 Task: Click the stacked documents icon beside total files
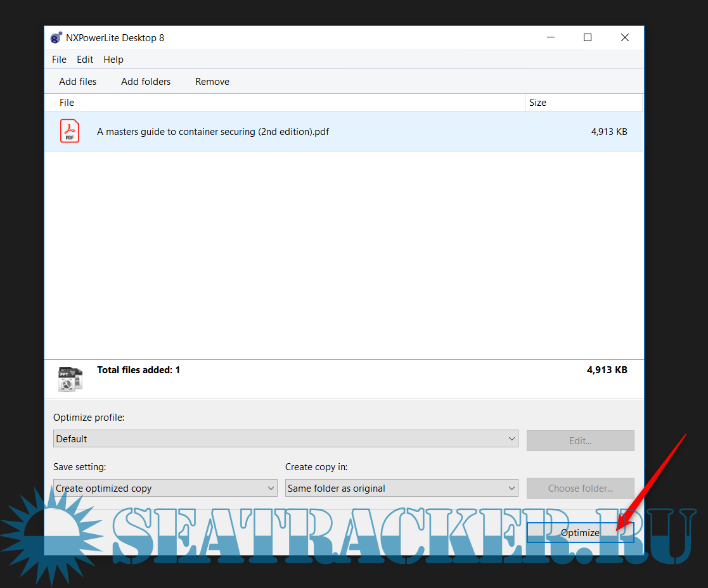click(70, 378)
